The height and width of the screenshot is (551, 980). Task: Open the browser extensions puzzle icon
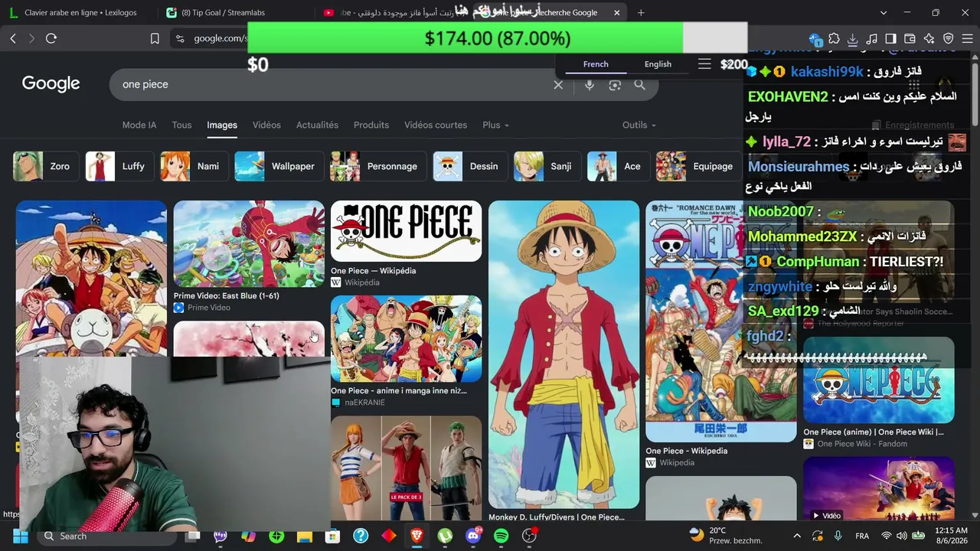pos(834,38)
